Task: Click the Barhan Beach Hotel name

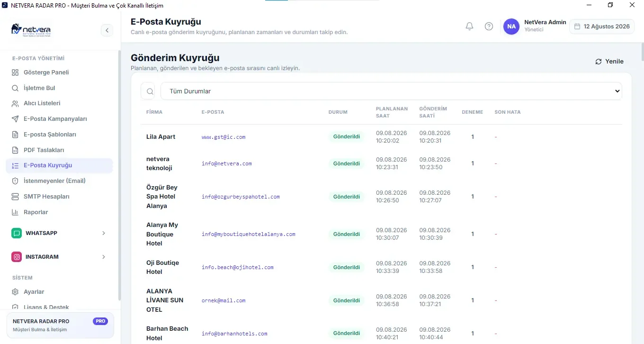Action: [167, 334]
